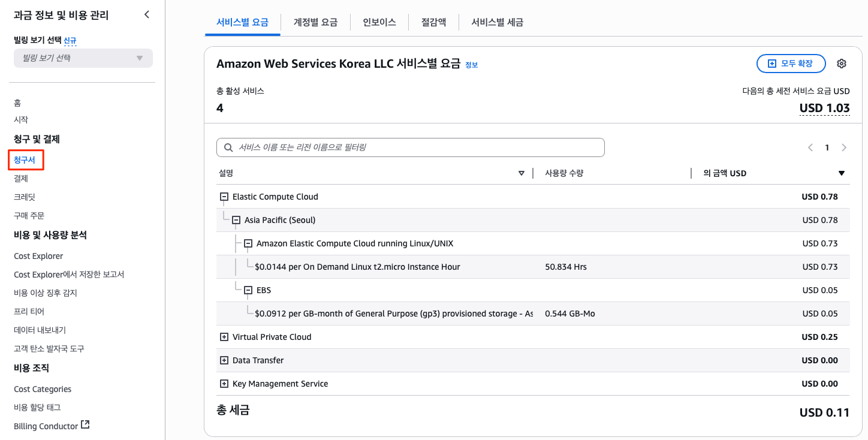Open Cost Explorer in sidebar
The image size is (868, 440).
(x=38, y=256)
